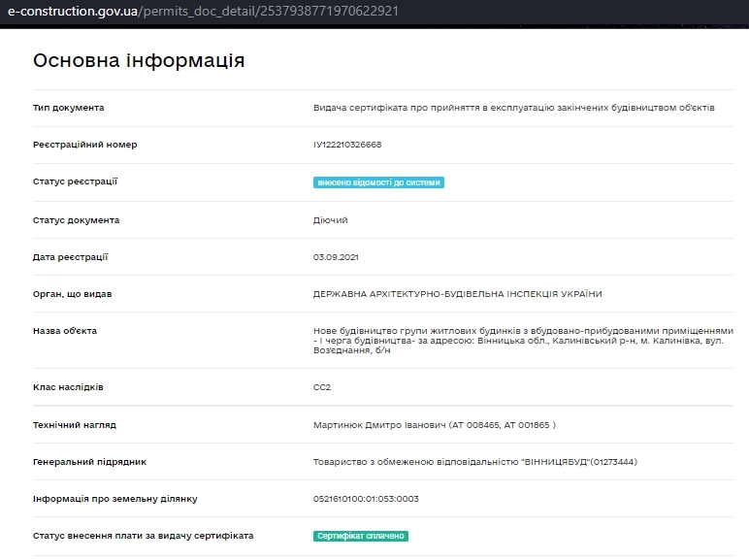749x560 pixels.
Task: Click the 'Статус реєстрації' label
Action: tap(75, 181)
